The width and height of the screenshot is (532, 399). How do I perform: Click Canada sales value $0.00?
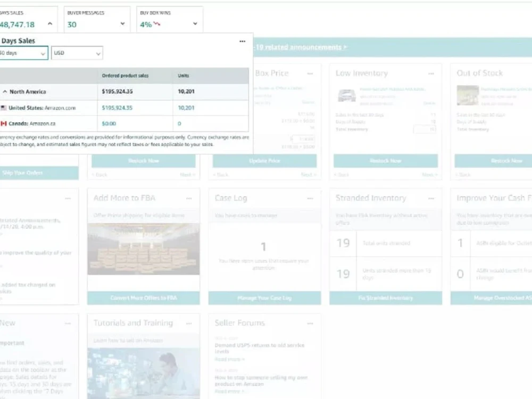(109, 123)
